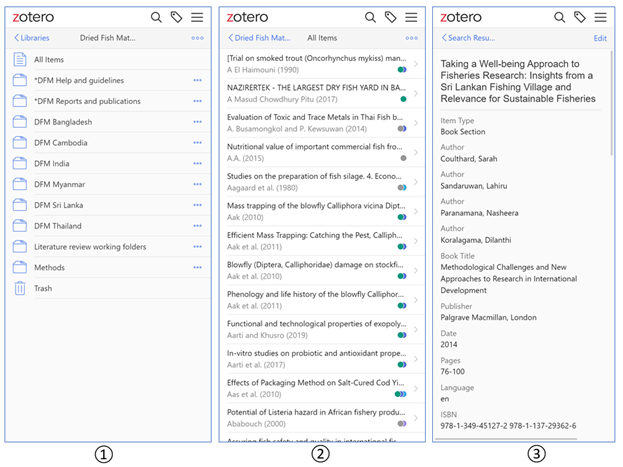Click the *DFM Help and guidelines folder icon
The image size is (623, 467).
pos(20,80)
